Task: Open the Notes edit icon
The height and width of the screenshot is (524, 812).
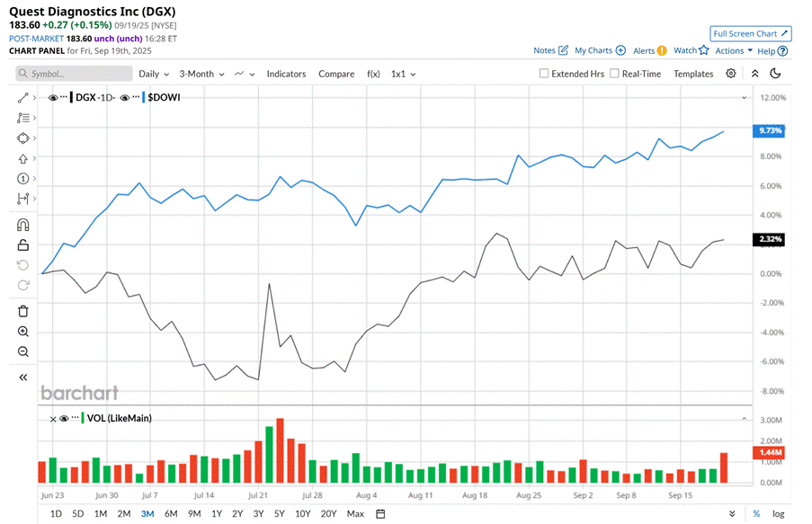Action: (x=564, y=50)
